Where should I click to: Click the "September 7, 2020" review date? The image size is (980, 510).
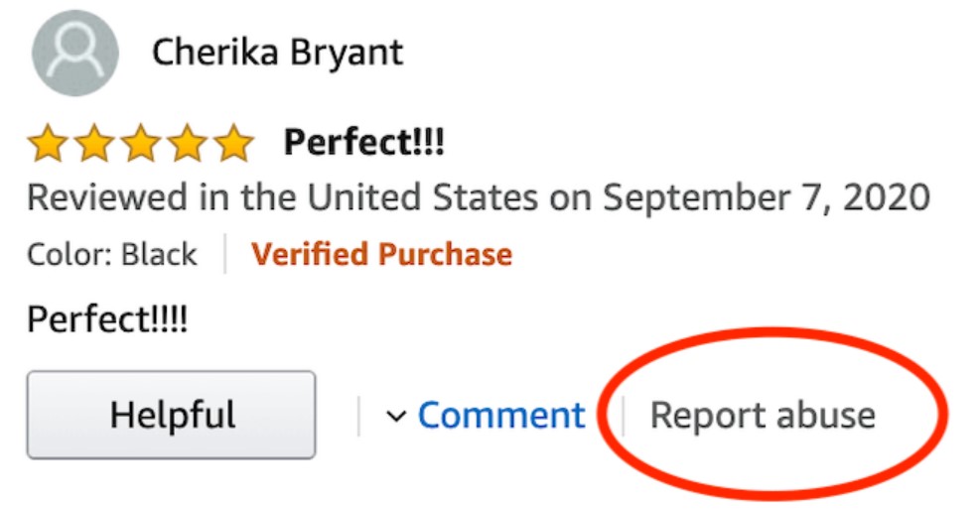click(766, 197)
